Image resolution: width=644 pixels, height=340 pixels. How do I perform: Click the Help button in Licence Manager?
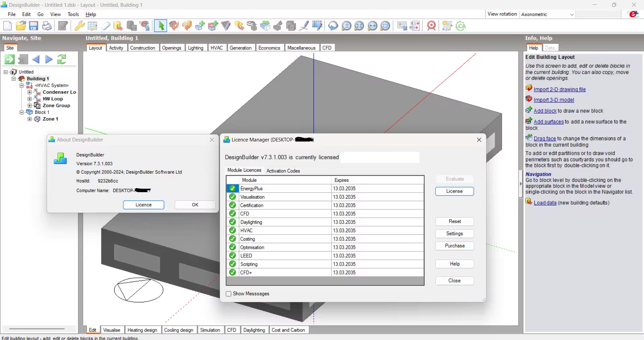455,264
